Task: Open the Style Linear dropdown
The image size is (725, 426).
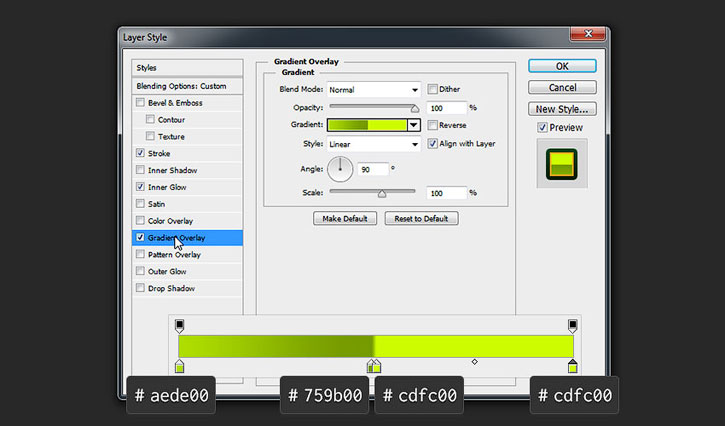Action: [374, 144]
